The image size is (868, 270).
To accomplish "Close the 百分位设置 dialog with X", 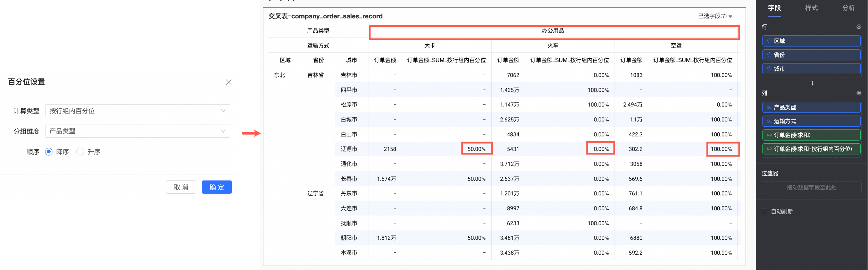I will (x=228, y=82).
